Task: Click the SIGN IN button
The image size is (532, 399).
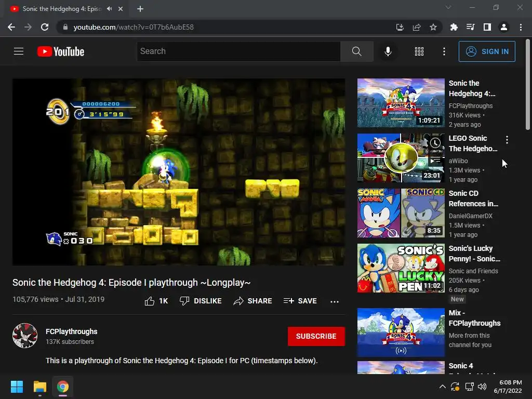Action: [x=487, y=51]
